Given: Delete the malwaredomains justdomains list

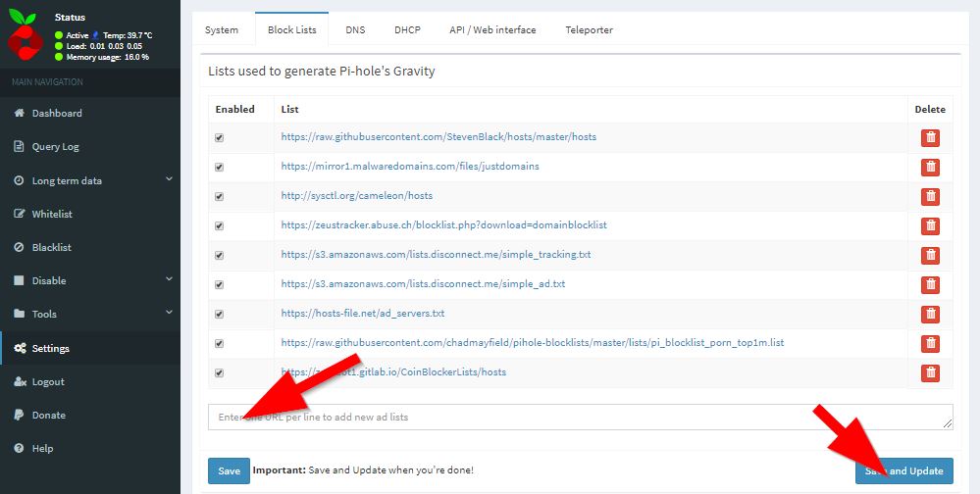Looking at the screenshot, I should 930,168.
